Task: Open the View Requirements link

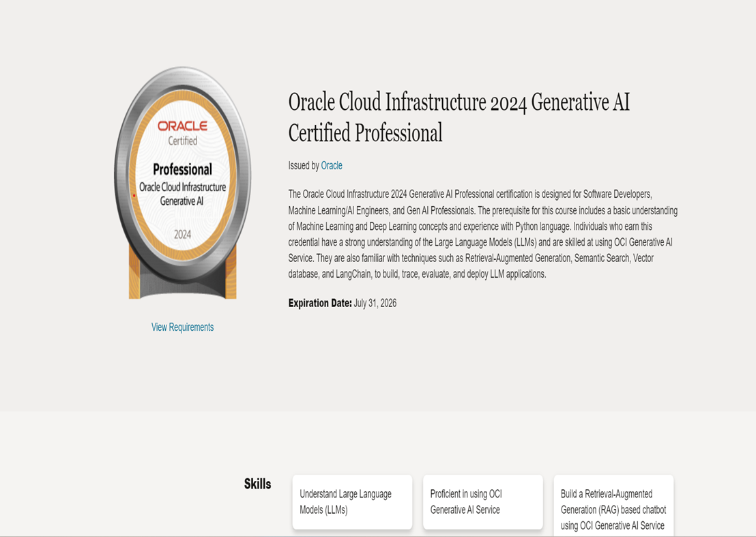Action: pos(182,328)
